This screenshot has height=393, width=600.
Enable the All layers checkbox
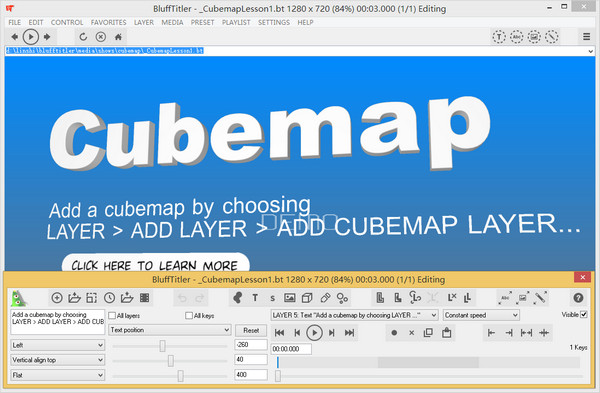click(112, 315)
